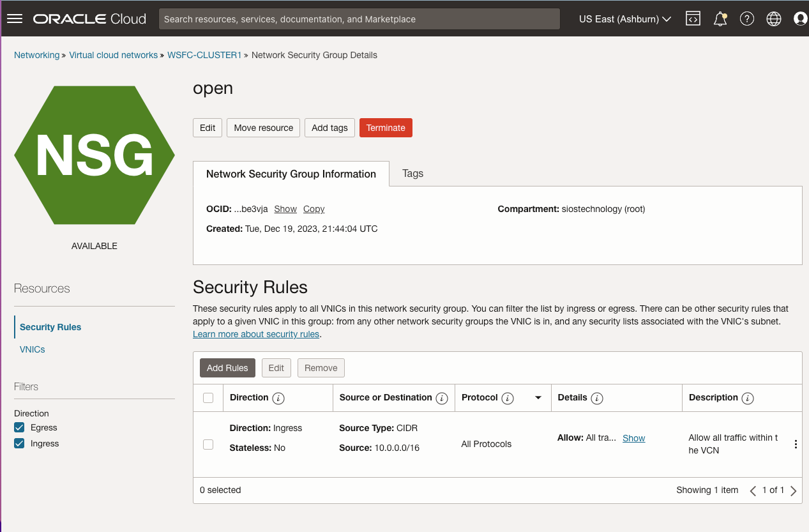Open the user profile icon
Viewport: 809px width, 532px height.
800,19
